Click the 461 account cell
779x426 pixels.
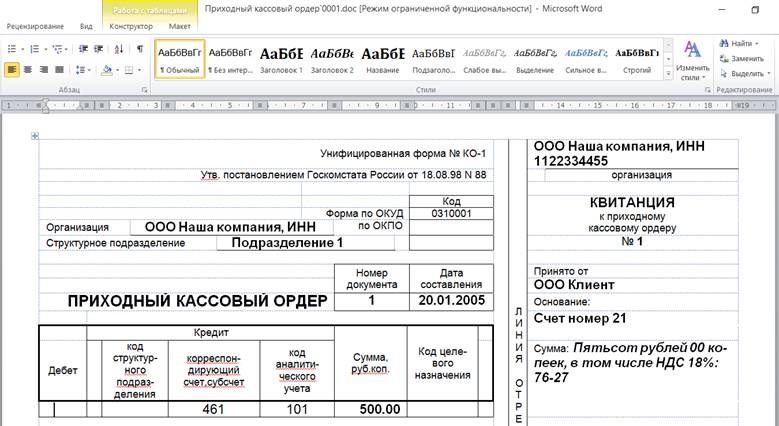(213, 409)
